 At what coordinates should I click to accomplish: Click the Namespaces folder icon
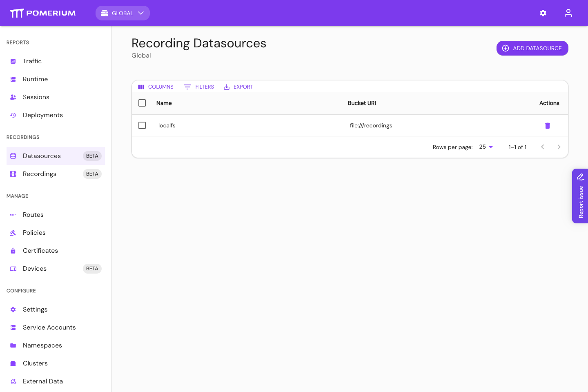point(13,345)
